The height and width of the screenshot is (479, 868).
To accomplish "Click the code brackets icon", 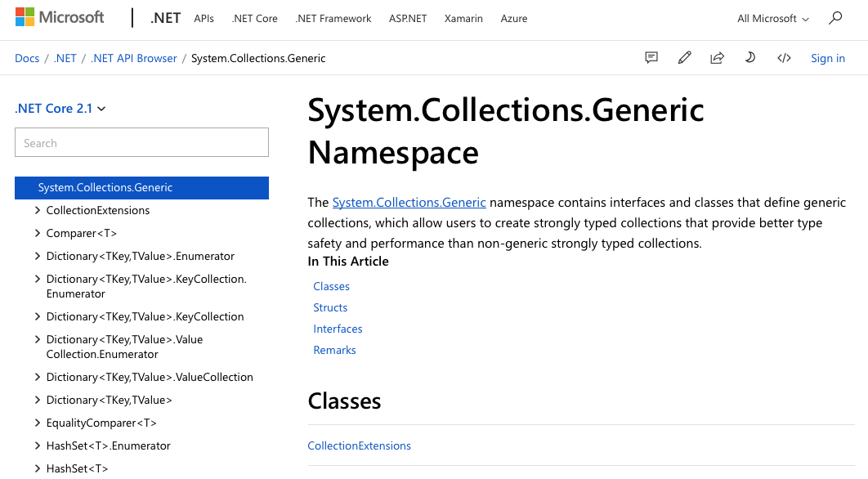I will tap(784, 57).
